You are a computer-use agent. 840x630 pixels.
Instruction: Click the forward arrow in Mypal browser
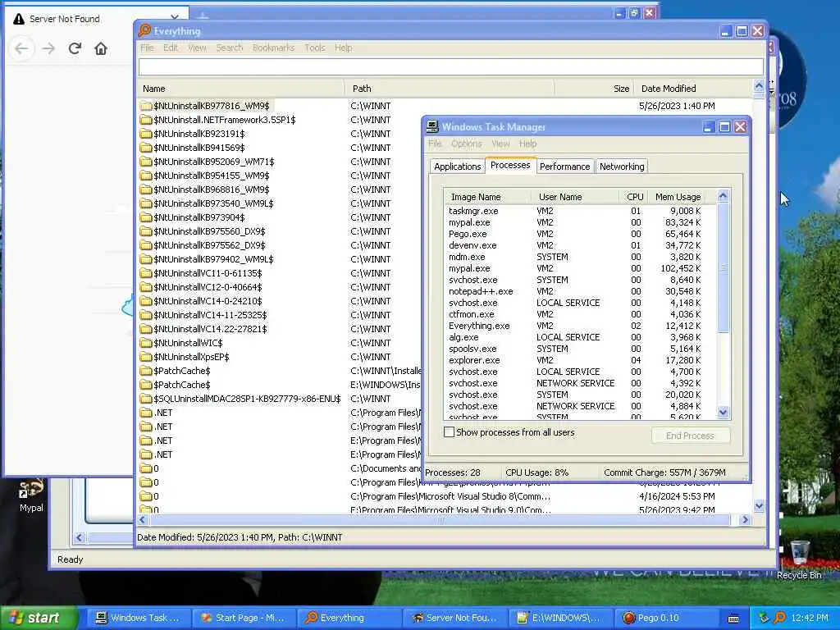(x=48, y=48)
